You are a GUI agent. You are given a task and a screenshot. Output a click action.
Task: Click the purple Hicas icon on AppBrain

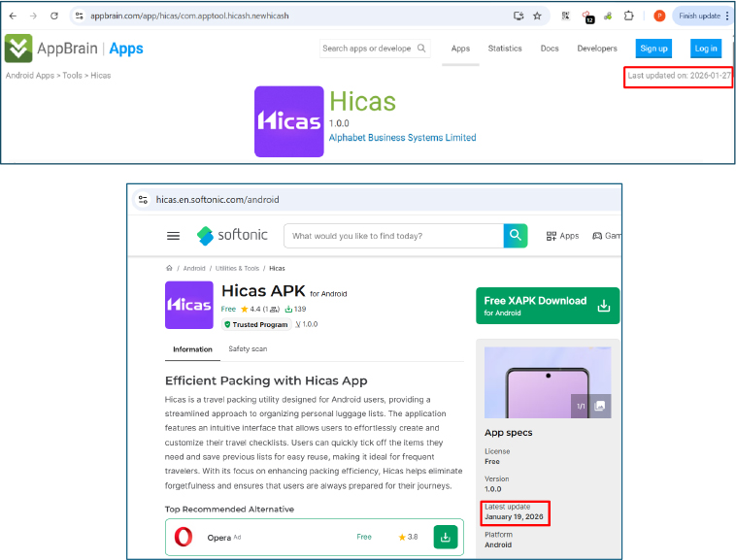pos(288,121)
